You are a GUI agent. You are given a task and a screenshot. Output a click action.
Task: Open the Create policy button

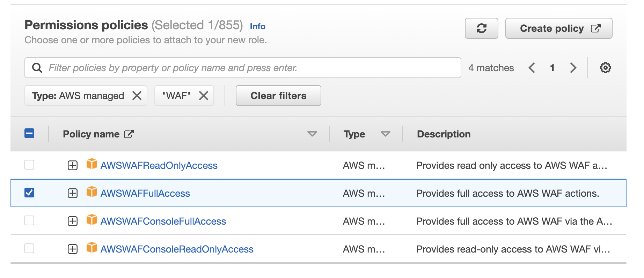(x=559, y=28)
